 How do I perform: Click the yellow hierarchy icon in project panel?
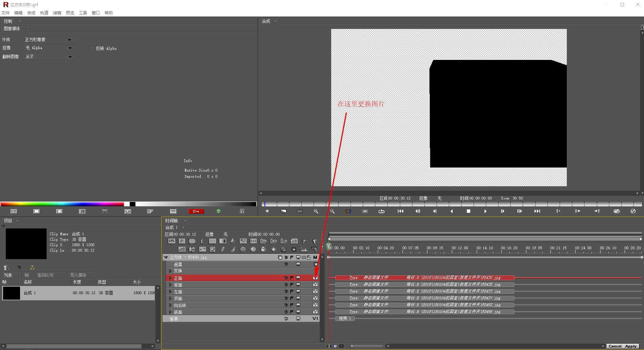(32, 268)
